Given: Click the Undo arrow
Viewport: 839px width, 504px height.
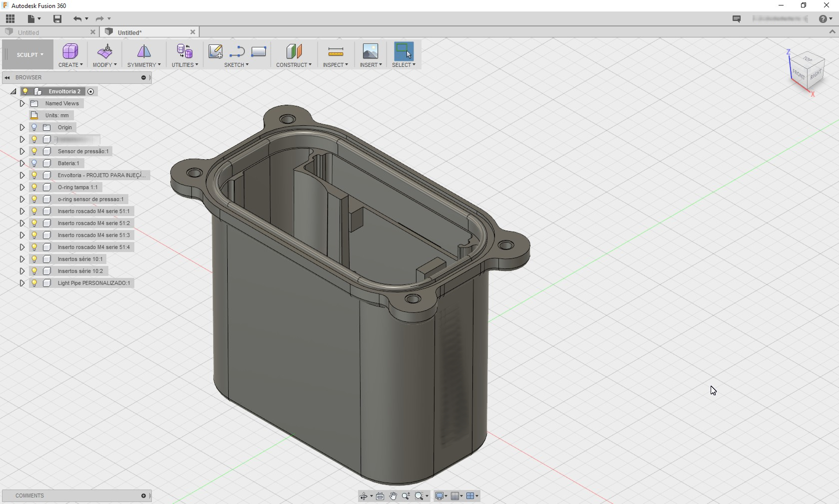Looking at the screenshot, I should [x=77, y=19].
